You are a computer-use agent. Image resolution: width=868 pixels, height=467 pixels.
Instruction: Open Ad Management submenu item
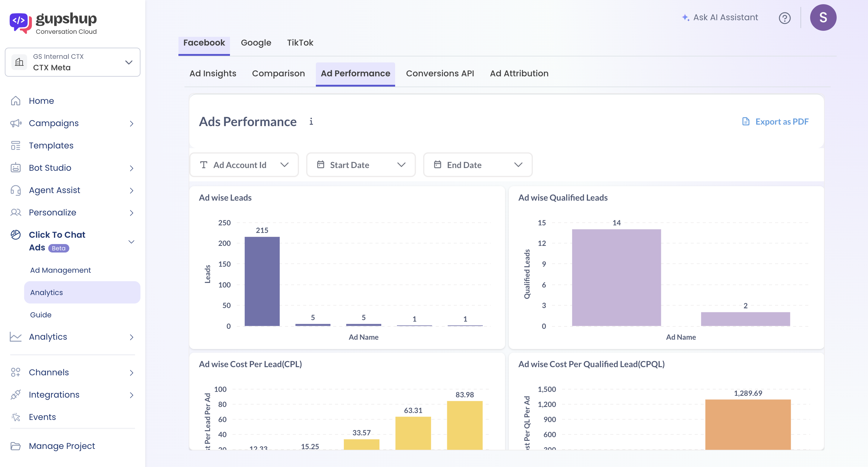pos(60,270)
